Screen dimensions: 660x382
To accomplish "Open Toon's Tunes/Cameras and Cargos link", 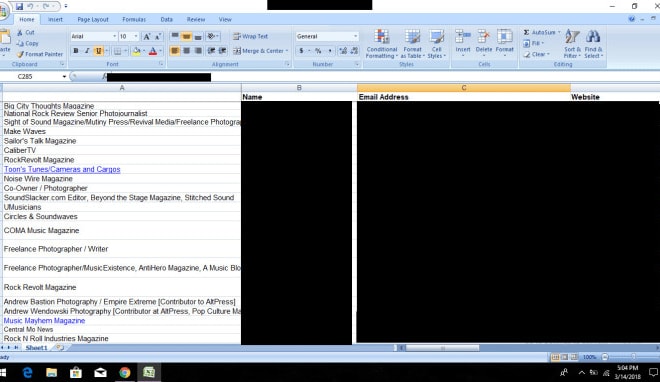I will [62, 169].
